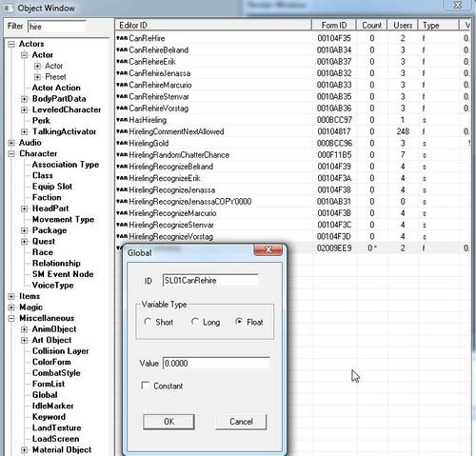Click the var icon beside CanRehireErik
Viewport: 476px width, 456px height.
click(122, 62)
